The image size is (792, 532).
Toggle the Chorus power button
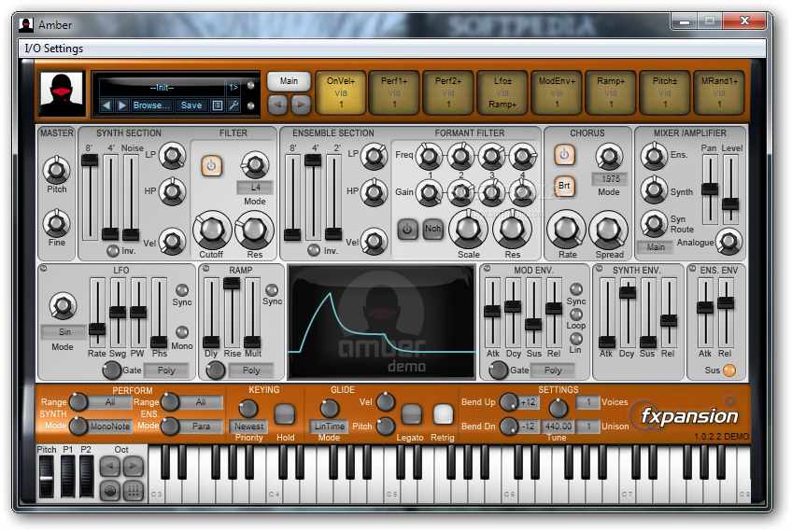[x=564, y=154]
